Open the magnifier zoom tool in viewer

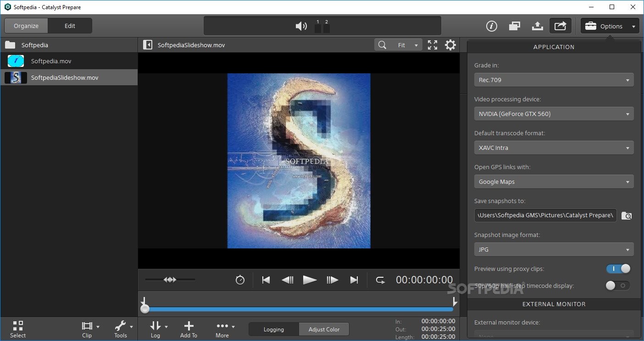(382, 45)
